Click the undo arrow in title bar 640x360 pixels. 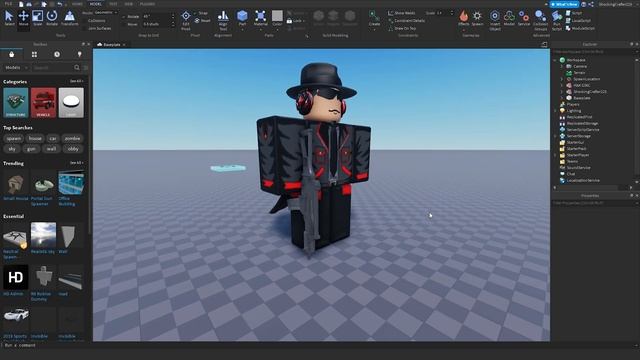click(60, 4)
